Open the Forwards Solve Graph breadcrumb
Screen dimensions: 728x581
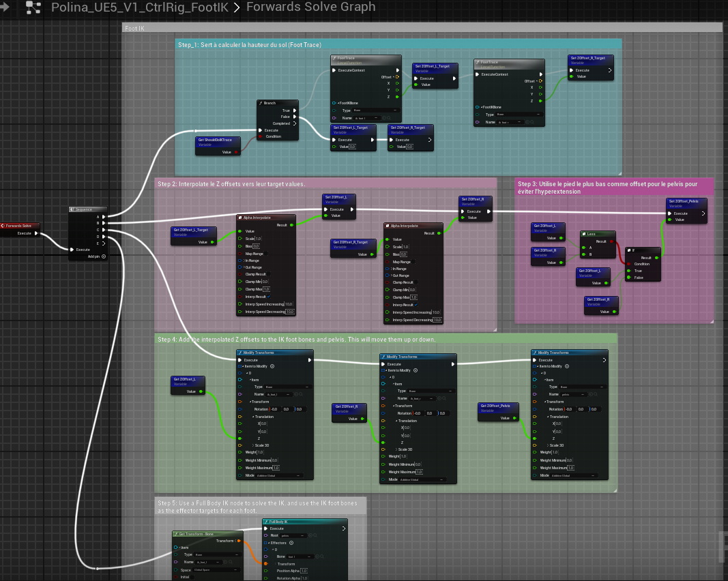(x=310, y=7)
